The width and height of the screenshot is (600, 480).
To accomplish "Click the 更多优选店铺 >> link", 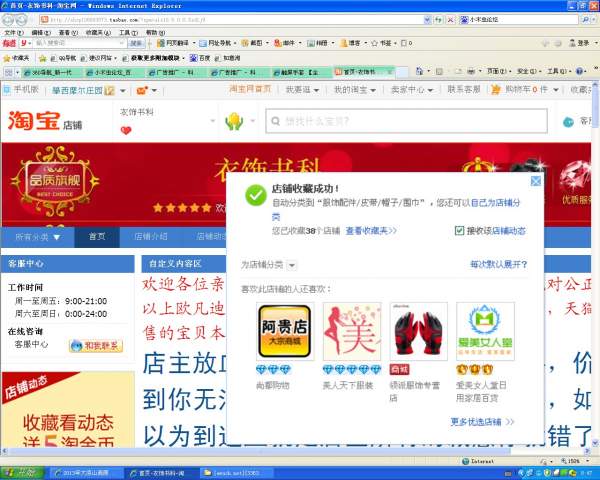I will click(x=482, y=422).
